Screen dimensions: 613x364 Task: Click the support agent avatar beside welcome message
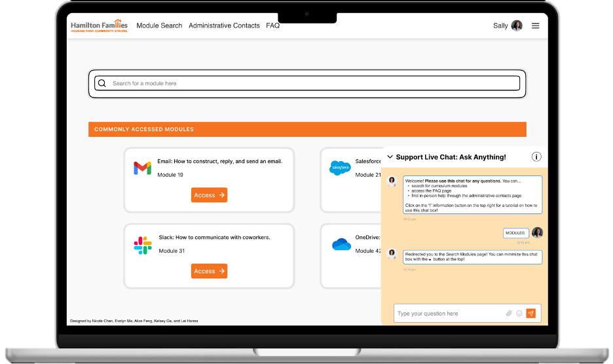coord(392,181)
